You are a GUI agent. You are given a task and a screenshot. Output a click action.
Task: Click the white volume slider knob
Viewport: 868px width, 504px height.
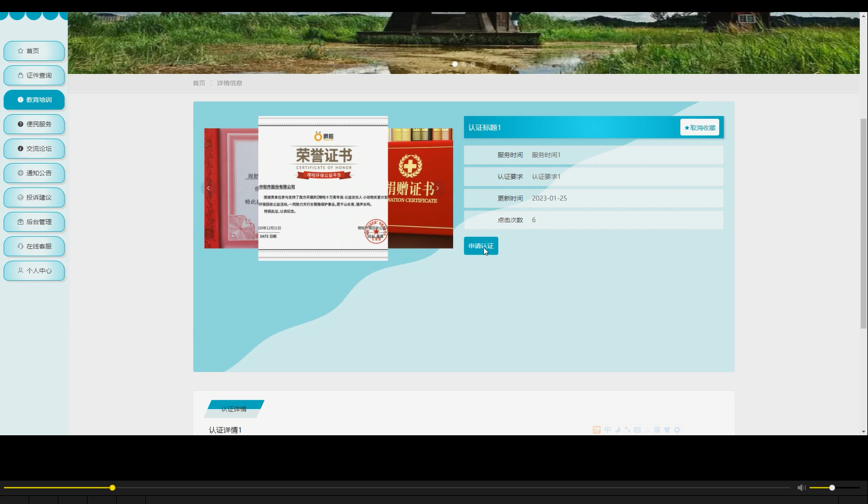pos(832,487)
